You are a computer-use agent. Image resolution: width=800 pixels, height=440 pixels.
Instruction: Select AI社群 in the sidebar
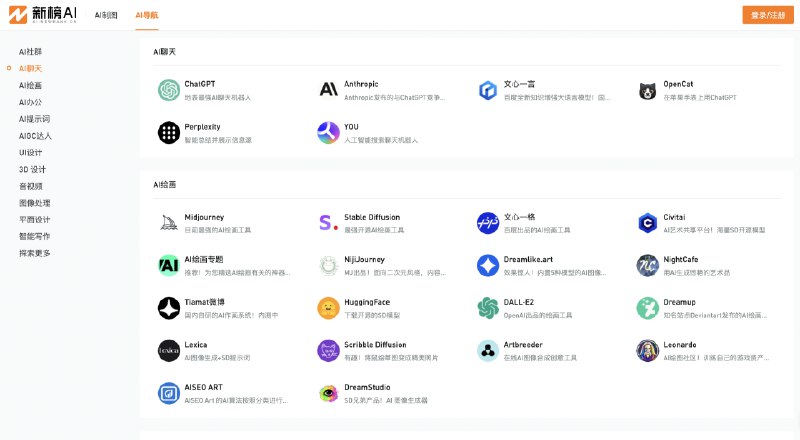pos(31,52)
